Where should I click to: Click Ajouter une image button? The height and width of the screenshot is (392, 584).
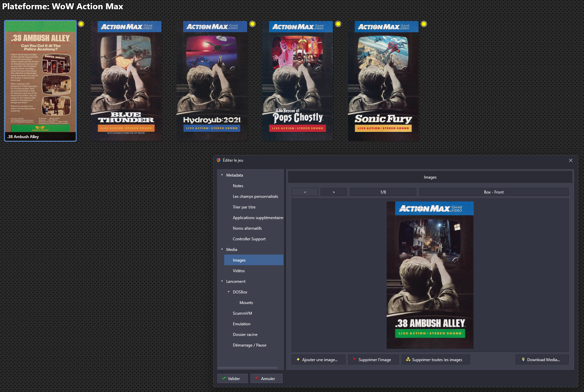[319, 359]
